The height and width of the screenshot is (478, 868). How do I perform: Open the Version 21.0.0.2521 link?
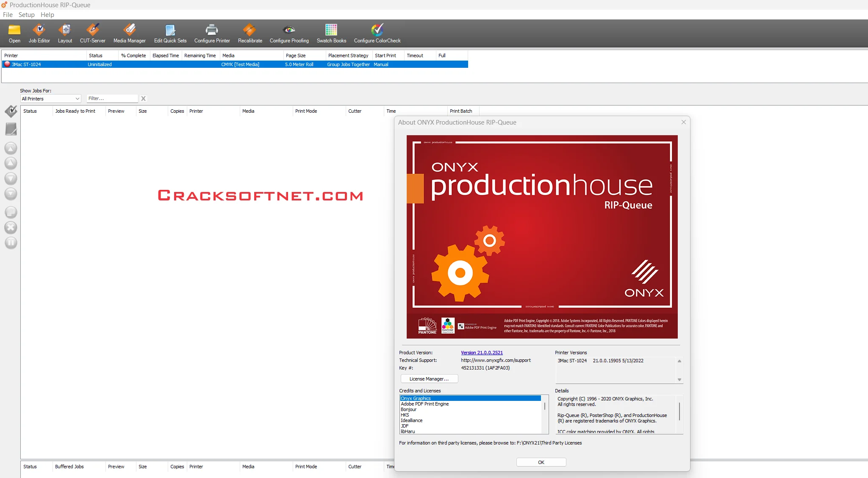(482, 353)
